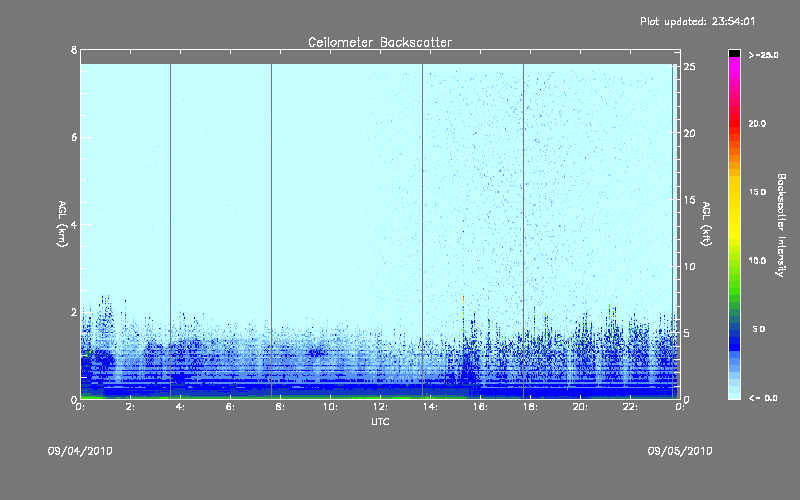Click the end date 09/05/2010 label
800x500 pixels.
coord(680,451)
